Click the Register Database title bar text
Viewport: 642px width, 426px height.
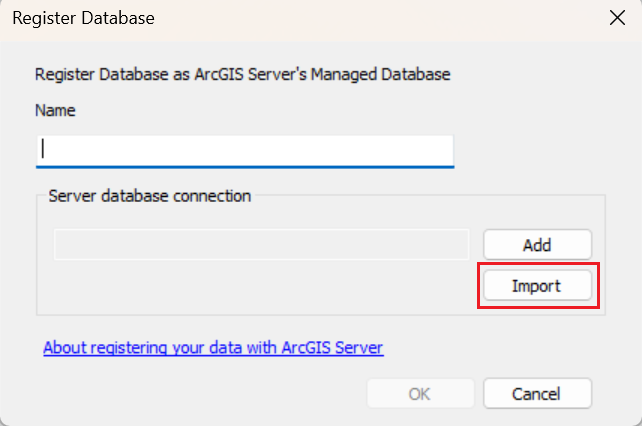tap(84, 18)
